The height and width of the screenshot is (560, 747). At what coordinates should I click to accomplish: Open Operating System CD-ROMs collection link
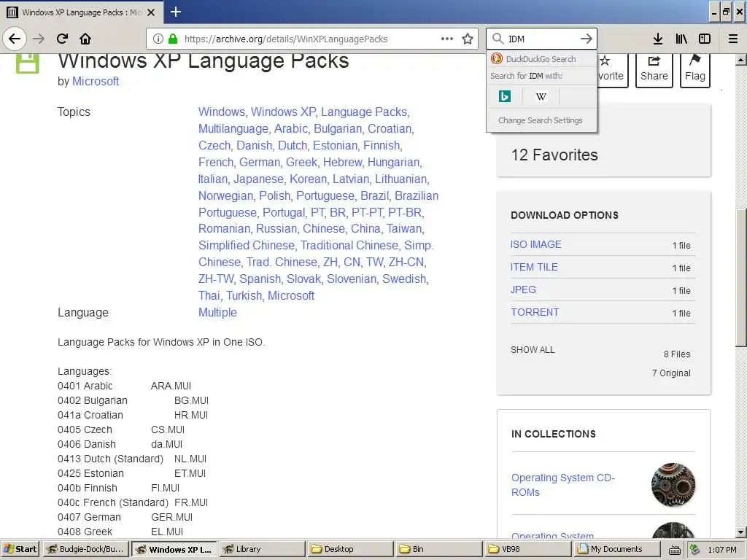pos(563,485)
